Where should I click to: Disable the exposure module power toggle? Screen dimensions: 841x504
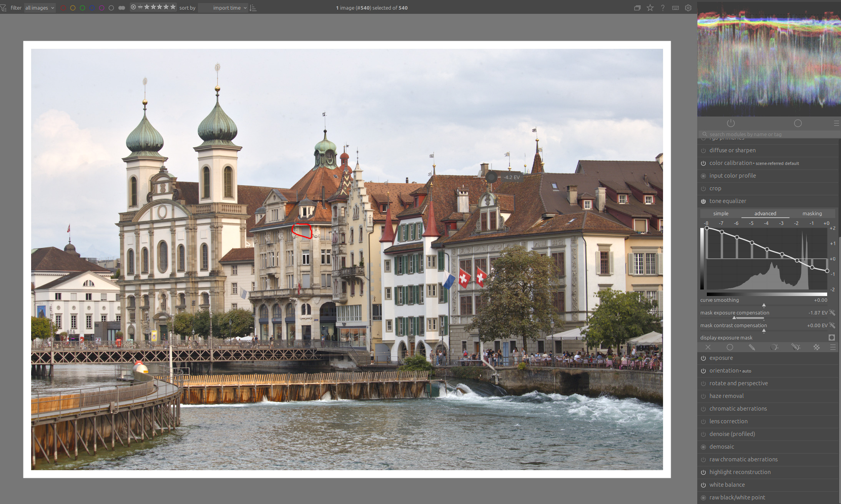[x=703, y=358]
